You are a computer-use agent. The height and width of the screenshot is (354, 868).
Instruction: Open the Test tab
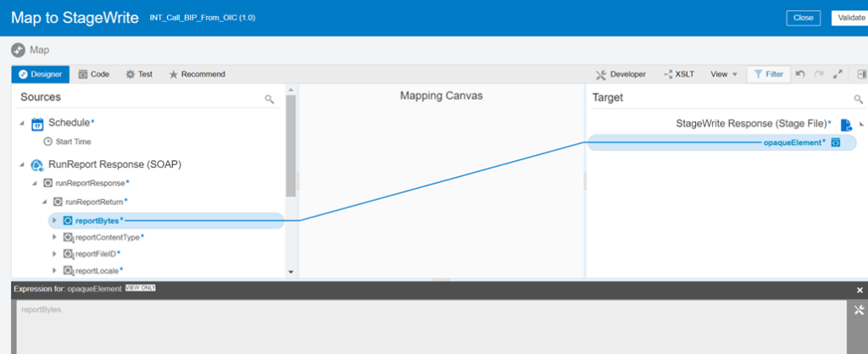[139, 75]
